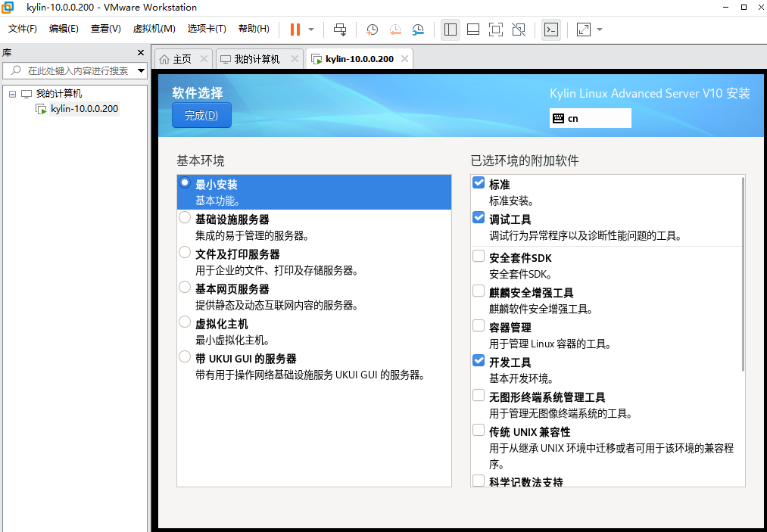The image size is (767, 532).
Task: Uncheck the 调试工具 checkbox
Action: 479,218
